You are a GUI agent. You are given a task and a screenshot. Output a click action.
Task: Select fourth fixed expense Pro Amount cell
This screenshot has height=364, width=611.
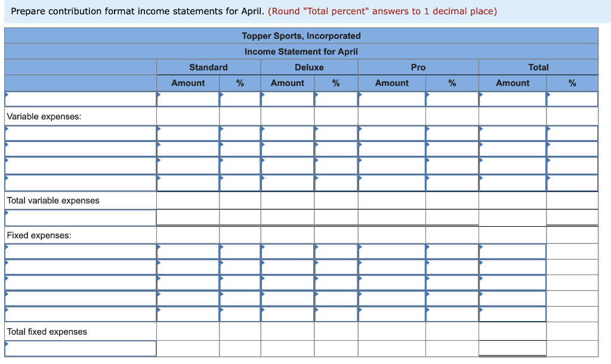[391, 298]
